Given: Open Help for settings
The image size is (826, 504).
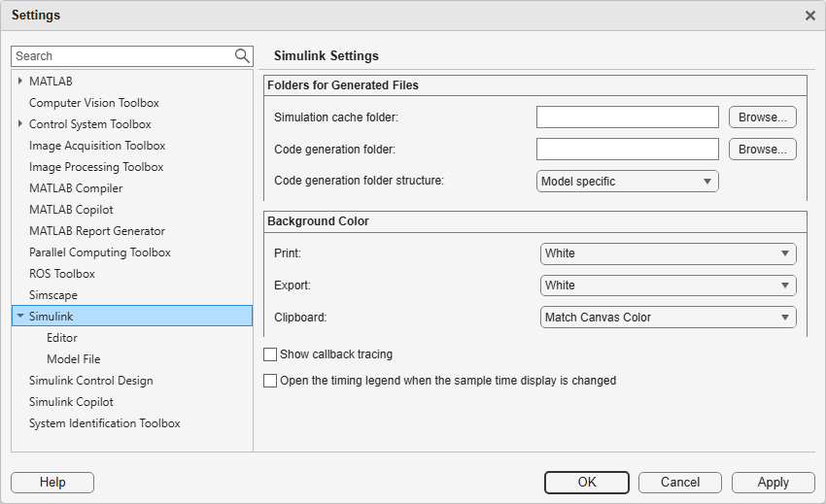Looking at the screenshot, I should point(52,483).
